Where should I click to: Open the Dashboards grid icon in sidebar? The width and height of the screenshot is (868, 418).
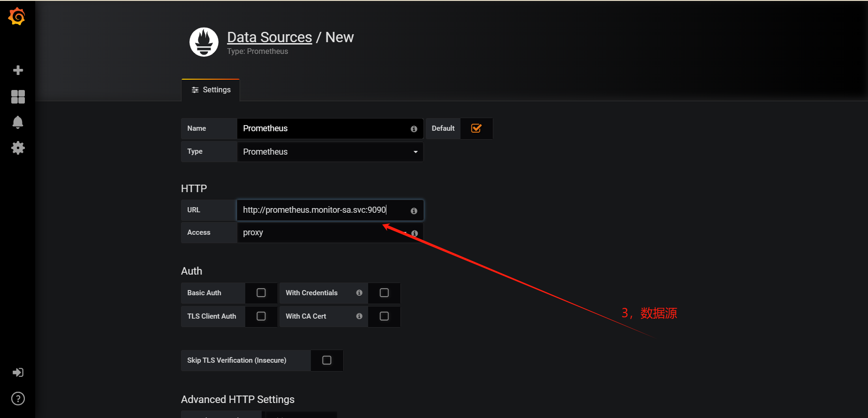pos(18,97)
